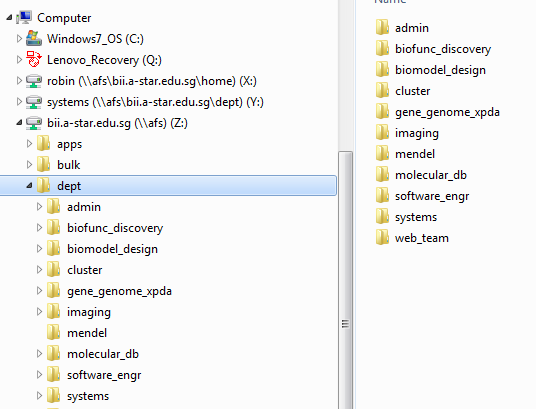This screenshot has height=409, width=536.
Task: Expand the bulk folder node
Action: click(x=29, y=164)
